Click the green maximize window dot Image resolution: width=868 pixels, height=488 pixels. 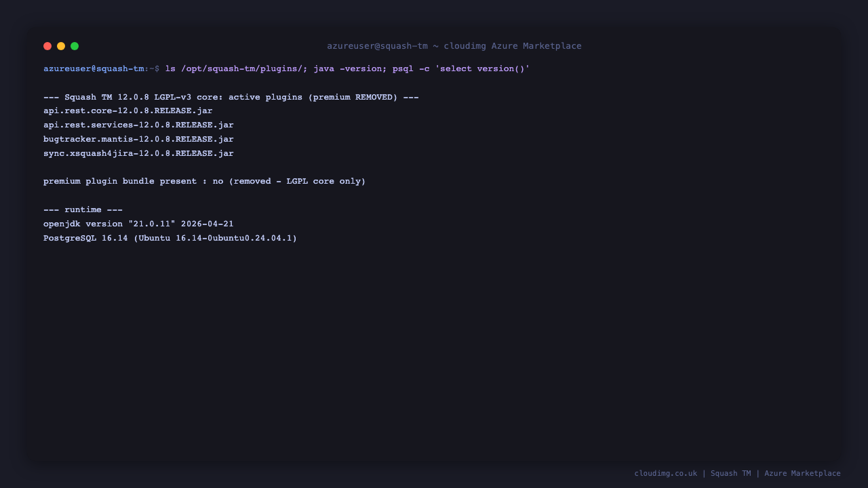point(75,46)
